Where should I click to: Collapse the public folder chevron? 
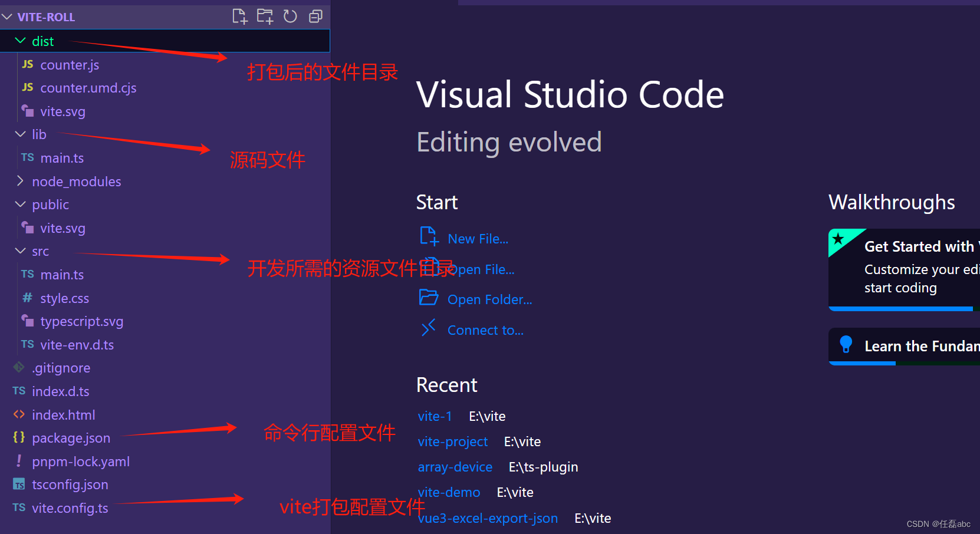coord(20,205)
